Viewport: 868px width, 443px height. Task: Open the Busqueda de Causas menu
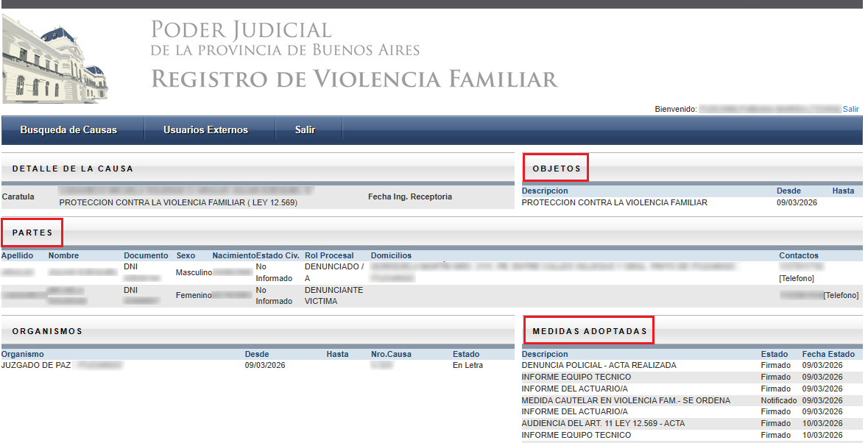(x=68, y=130)
